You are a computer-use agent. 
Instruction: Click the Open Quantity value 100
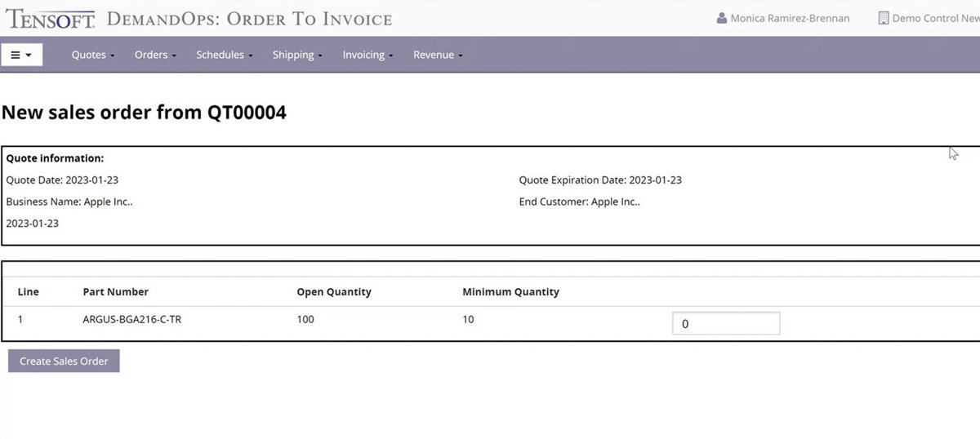[305, 319]
